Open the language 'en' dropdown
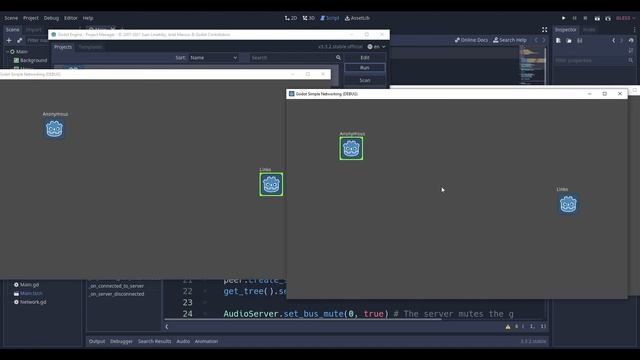Viewport: 640px width, 360px height. pyautogui.click(x=376, y=47)
